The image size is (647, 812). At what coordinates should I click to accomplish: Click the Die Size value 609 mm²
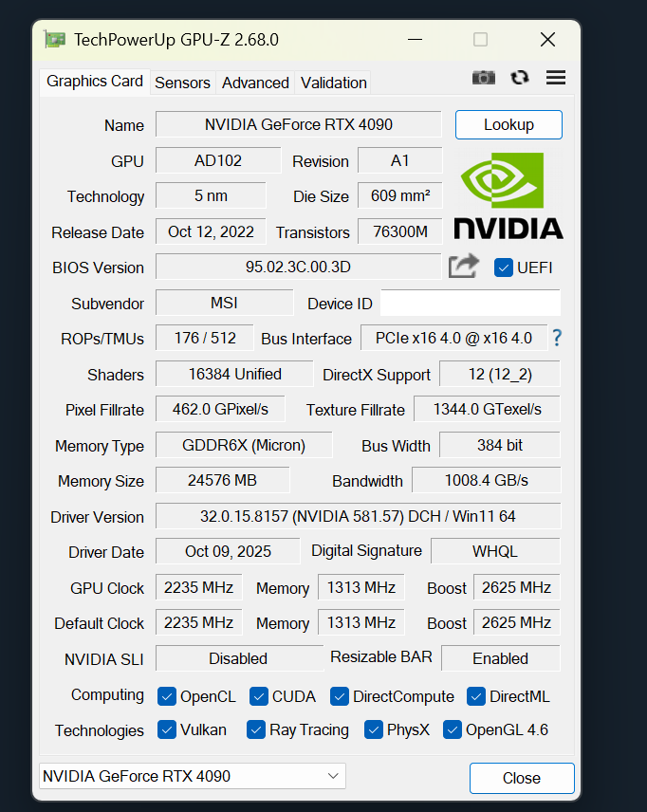[400, 195]
